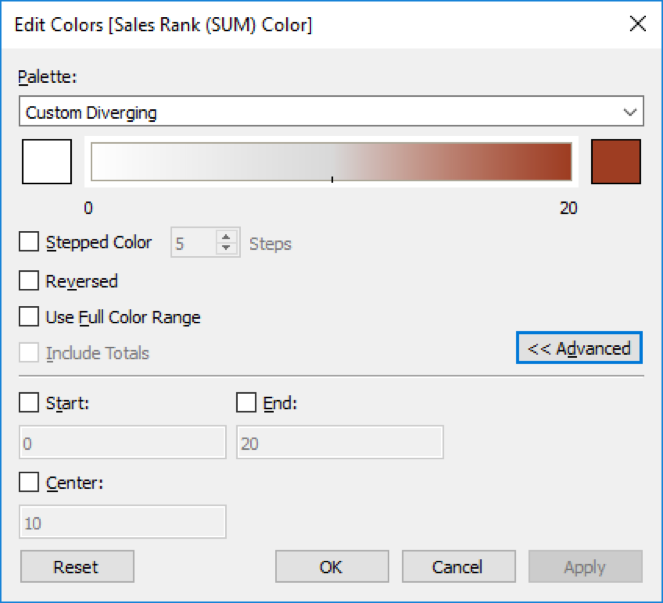Click the gradient color ramp bar
The height and width of the screenshot is (603, 663).
click(x=331, y=162)
